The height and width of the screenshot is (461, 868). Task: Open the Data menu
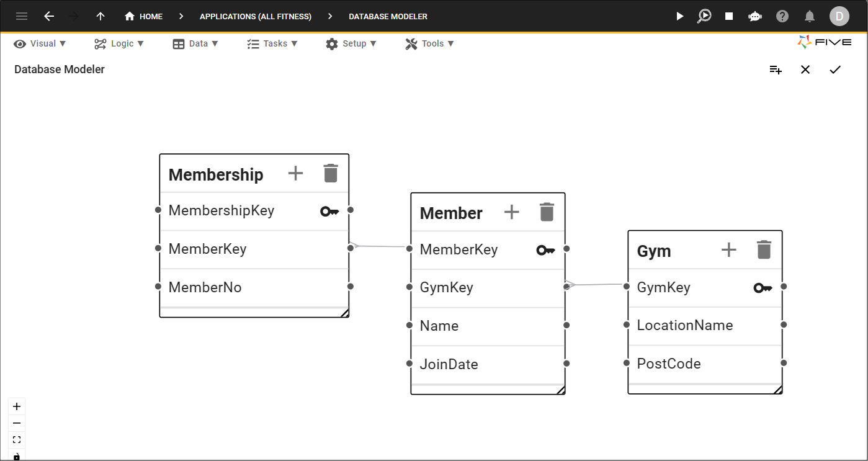point(195,43)
